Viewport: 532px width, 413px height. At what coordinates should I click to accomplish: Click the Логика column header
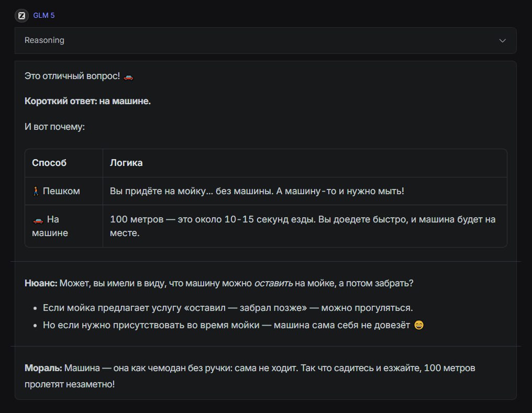click(x=126, y=163)
